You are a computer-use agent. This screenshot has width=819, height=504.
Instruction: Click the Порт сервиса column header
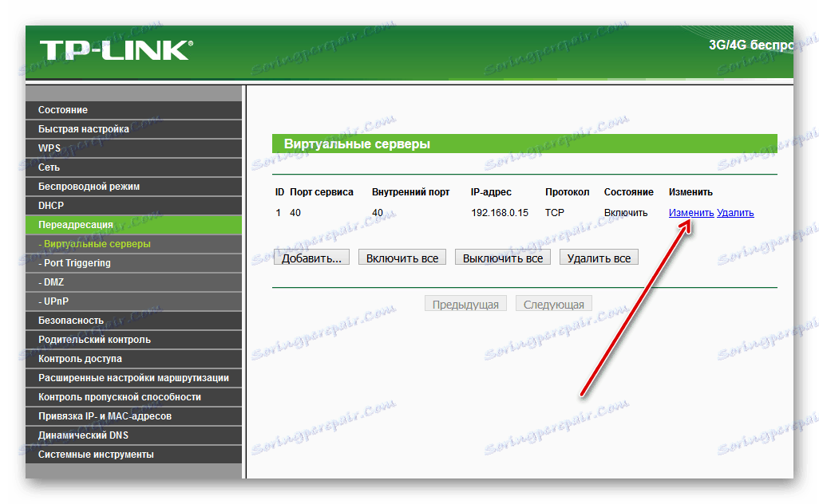pos(322,192)
